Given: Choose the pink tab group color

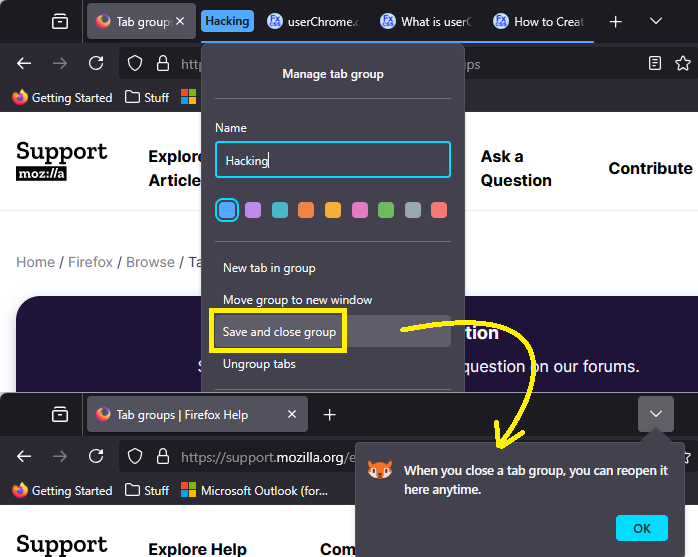Looking at the screenshot, I should tap(360, 210).
